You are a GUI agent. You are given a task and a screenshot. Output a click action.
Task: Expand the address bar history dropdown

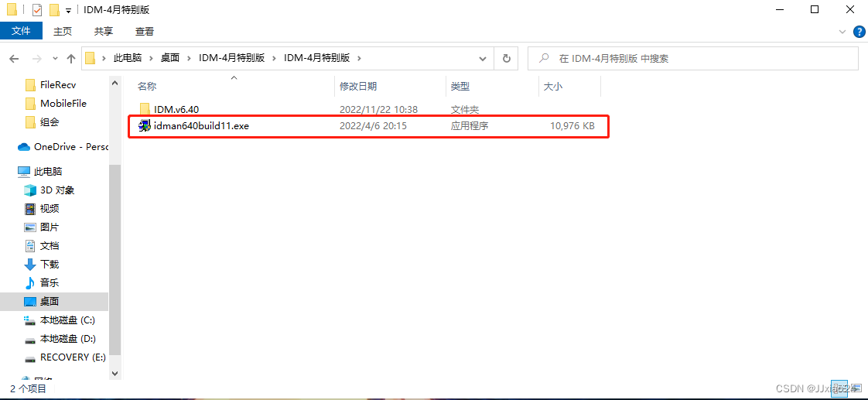click(x=483, y=58)
